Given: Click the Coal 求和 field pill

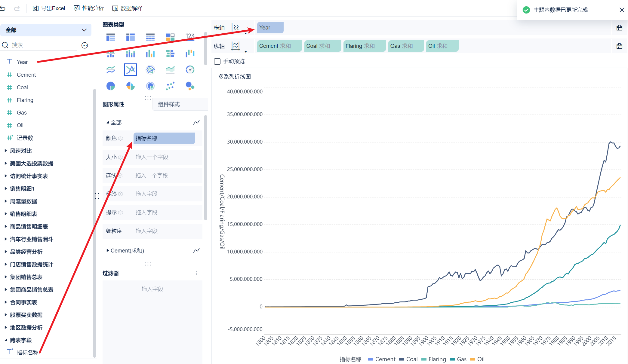Looking at the screenshot, I should point(322,46).
